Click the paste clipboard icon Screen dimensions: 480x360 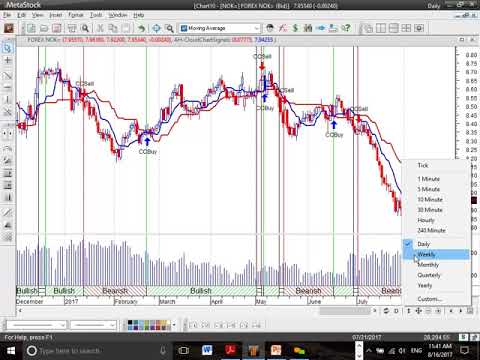click(x=126, y=28)
